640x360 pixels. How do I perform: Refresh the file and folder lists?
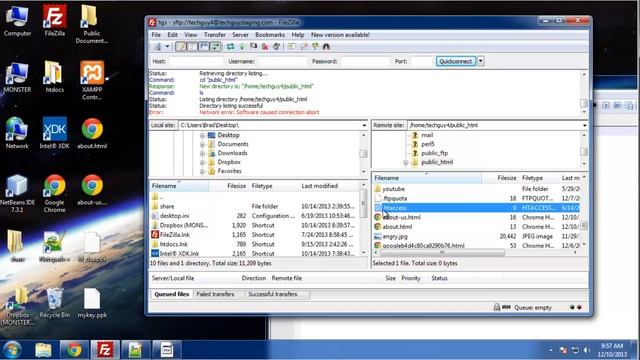coord(231,47)
